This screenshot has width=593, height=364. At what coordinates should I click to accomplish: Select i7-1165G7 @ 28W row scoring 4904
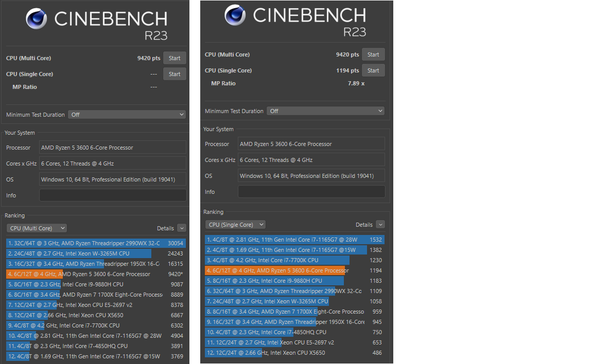96,336
